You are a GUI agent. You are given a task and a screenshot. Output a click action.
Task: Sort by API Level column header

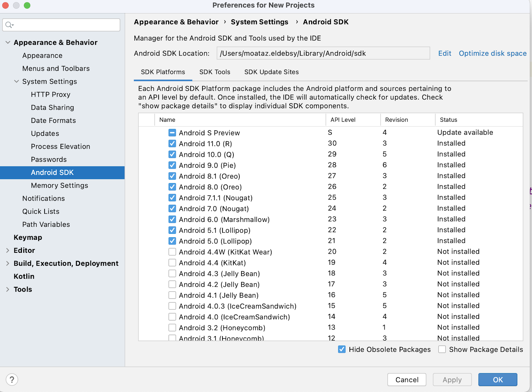353,120
